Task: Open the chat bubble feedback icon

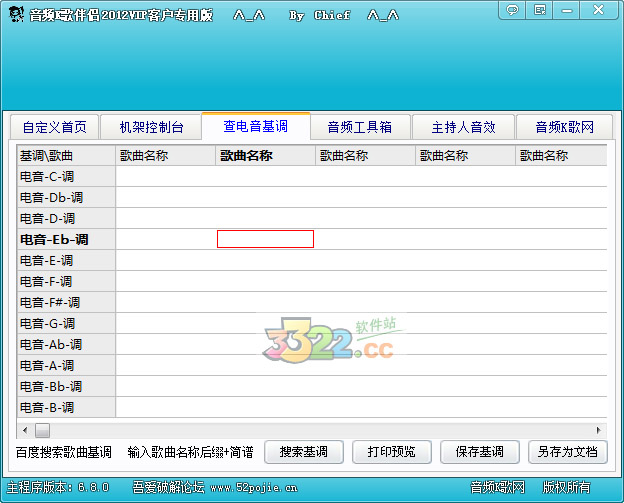Action: [512, 10]
